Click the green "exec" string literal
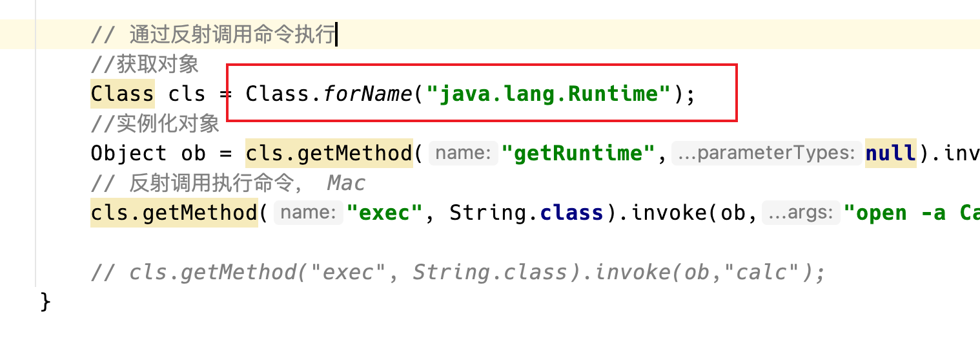The image size is (980, 340). [x=385, y=213]
